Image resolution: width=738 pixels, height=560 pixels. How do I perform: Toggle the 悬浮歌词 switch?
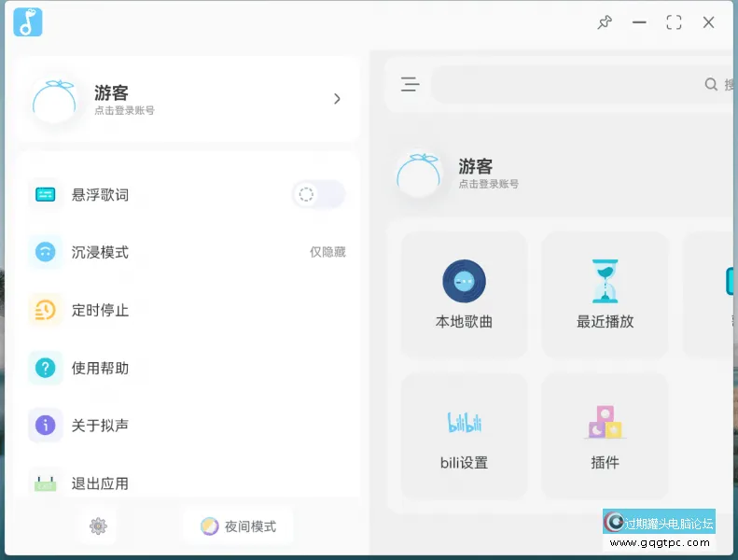coord(319,194)
